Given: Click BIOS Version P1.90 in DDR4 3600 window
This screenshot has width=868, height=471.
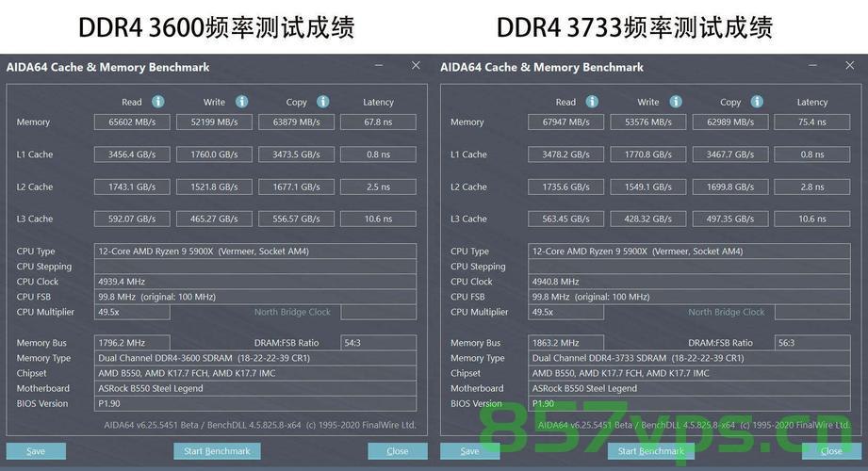Looking at the screenshot, I should [255, 403].
